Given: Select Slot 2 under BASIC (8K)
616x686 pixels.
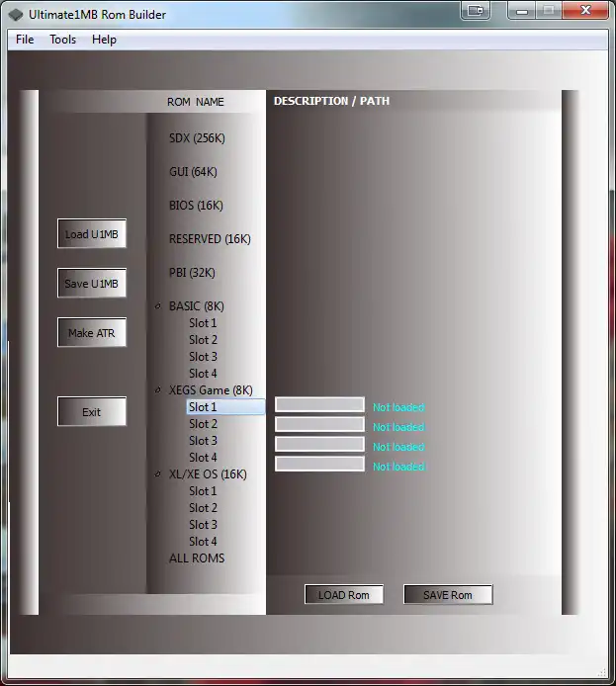Looking at the screenshot, I should pyautogui.click(x=203, y=339).
